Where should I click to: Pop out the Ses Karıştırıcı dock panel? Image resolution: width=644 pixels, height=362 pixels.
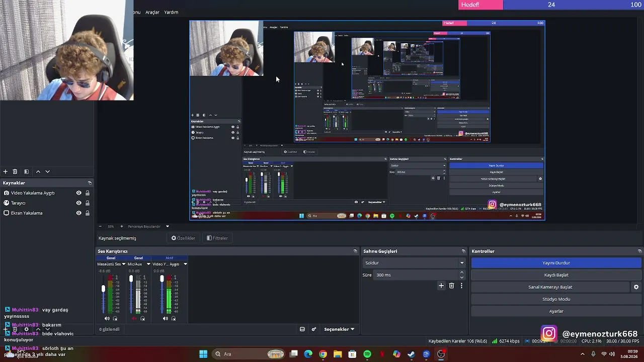pos(355,251)
